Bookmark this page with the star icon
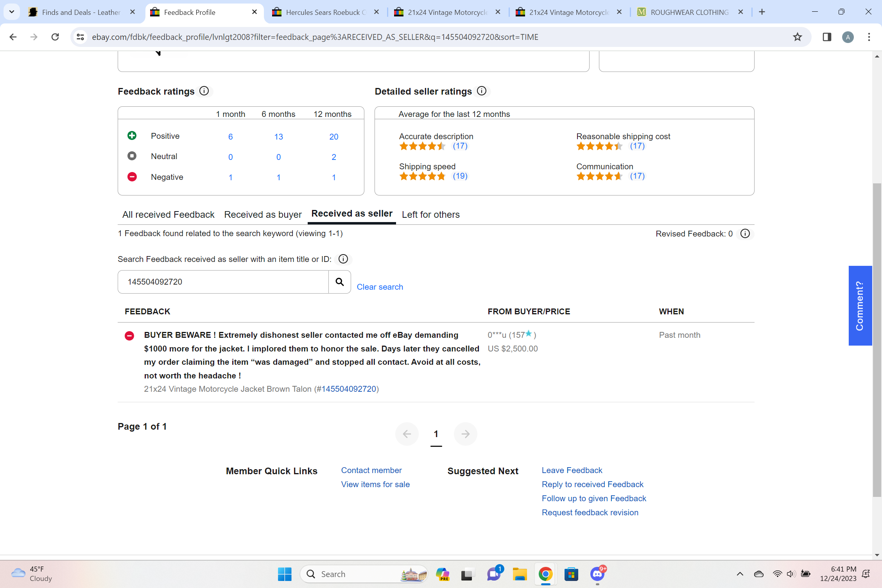The width and height of the screenshot is (882, 588). click(798, 37)
